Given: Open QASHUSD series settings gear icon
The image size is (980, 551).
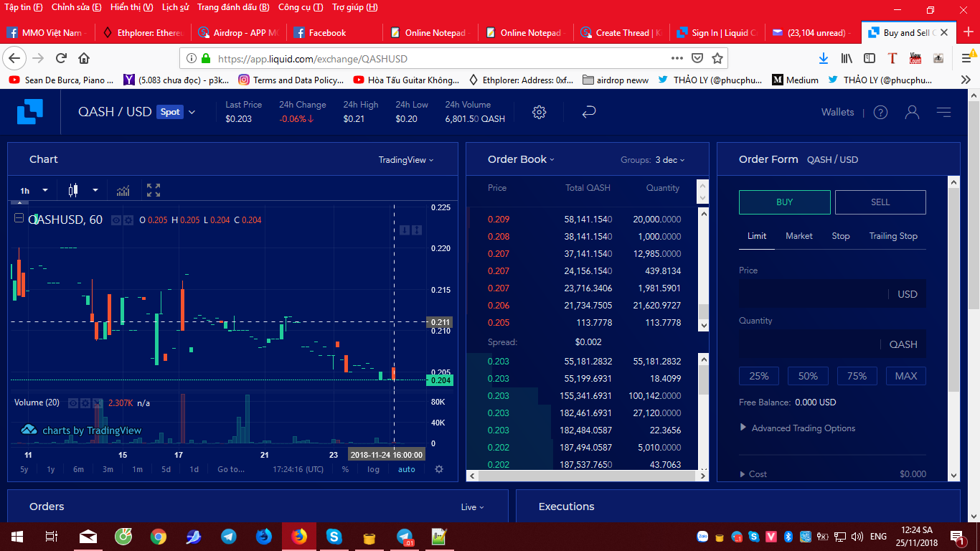Looking at the screenshot, I should 128,220.
